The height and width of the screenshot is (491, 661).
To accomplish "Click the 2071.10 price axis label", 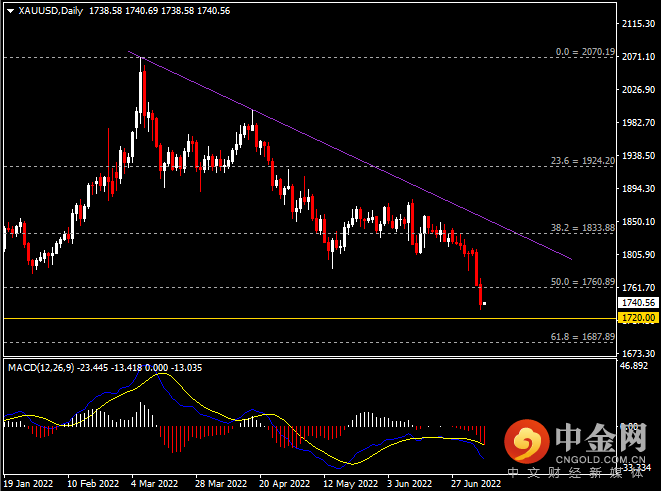I will point(638,56).
